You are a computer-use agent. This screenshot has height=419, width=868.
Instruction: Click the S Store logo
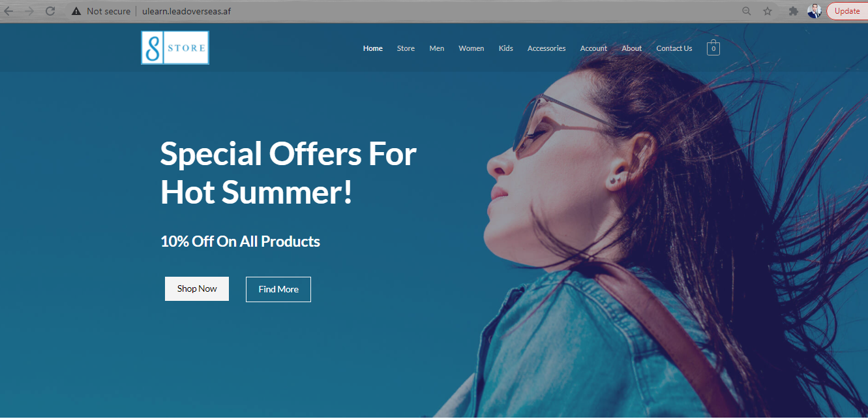click(x=175, y=48)
